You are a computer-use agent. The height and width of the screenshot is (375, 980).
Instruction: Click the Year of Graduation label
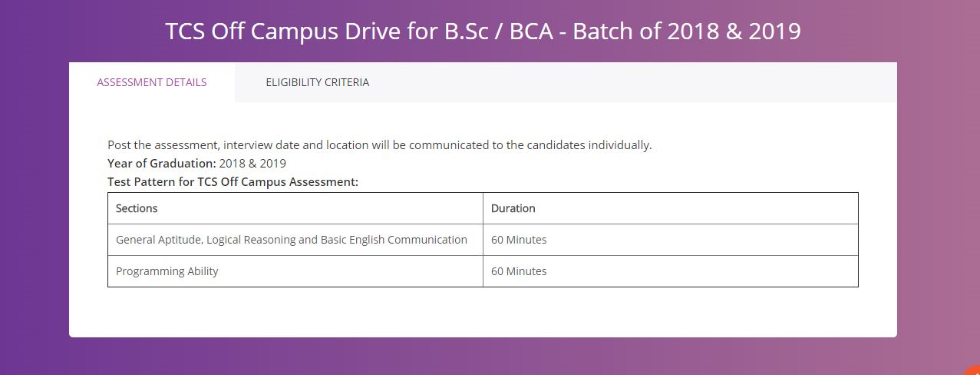[162, 164]
